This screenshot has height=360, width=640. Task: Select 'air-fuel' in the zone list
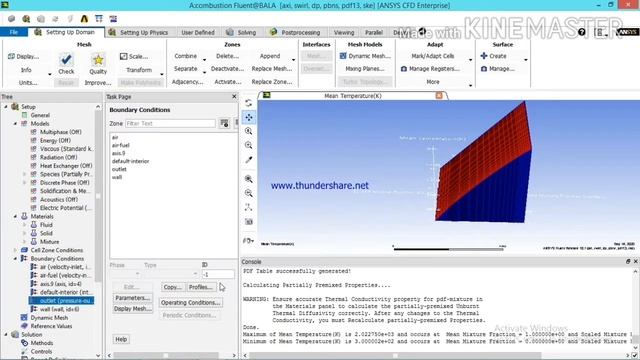point(121,145)
